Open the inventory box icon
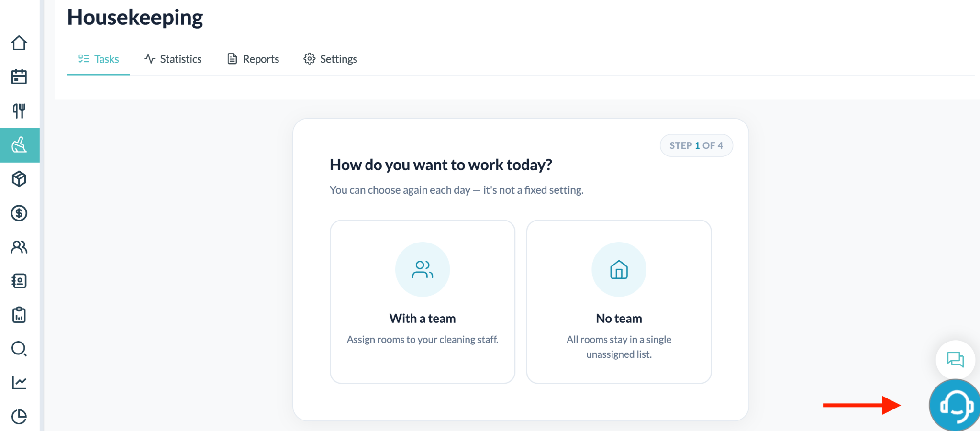The width and height of the screenshot is (980, 431). (19, 179)
